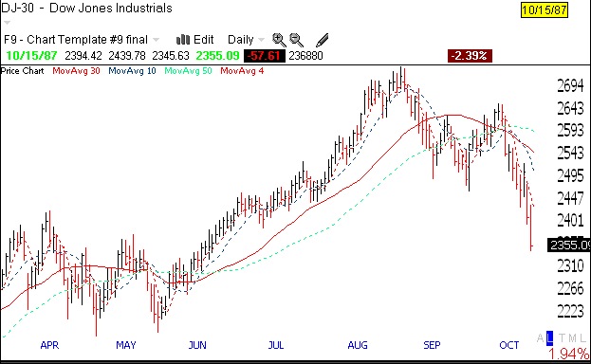This screenshot has width=591, height=364.
Task: Click the low price 2345.63
Action: coord(171,56)
